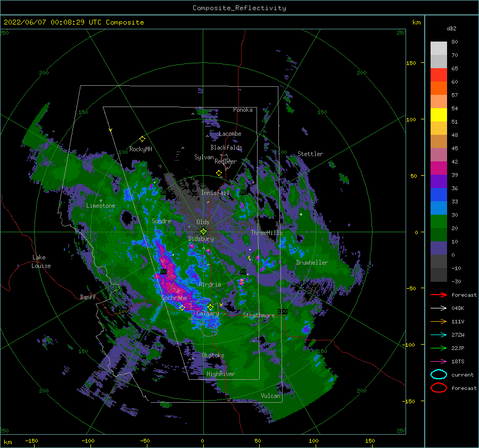Click the Sundre label
This screenshot has width=479, height=448.
pyautogui.click(x=161, y=221)
